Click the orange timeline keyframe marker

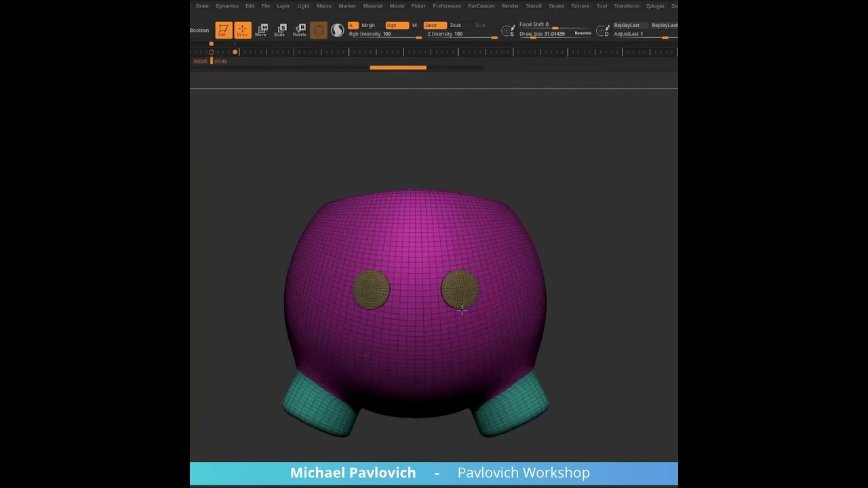click(x=235, y=52)
